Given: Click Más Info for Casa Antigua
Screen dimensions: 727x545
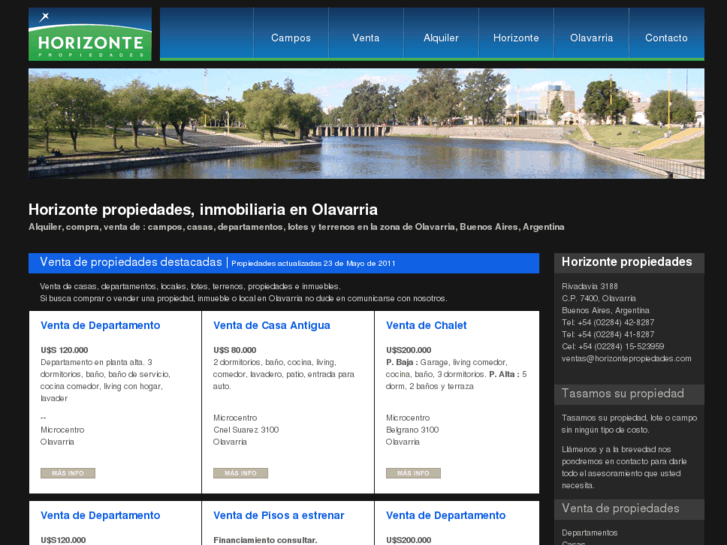Looking at the screenshot, I should tap(241, 473).
